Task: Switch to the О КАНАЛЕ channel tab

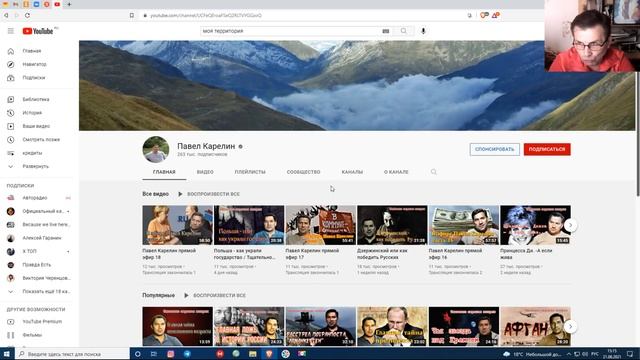Action: point(396,172)
